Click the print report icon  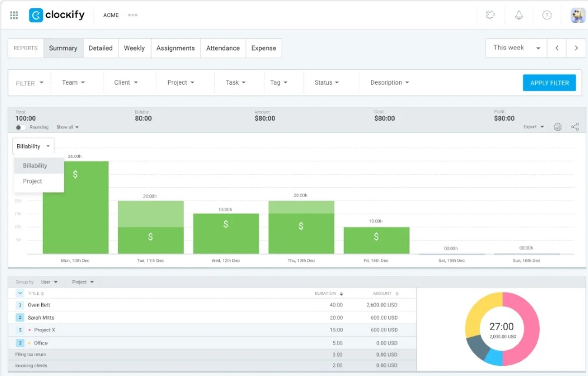(x=557, y=127)
